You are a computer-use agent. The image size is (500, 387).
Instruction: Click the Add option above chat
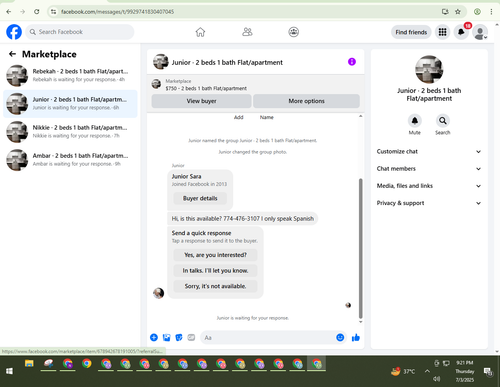coord(239,117)
